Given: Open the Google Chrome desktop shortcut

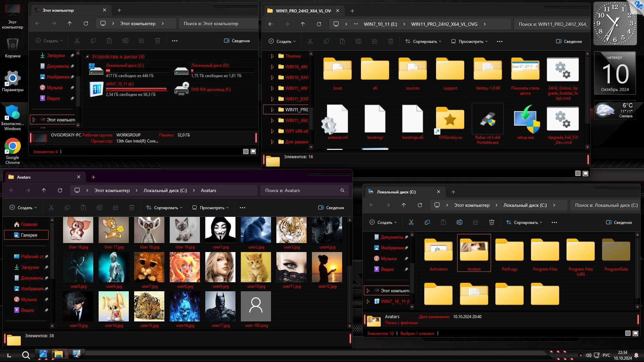Looking at the screenshot, I should 12,146.
